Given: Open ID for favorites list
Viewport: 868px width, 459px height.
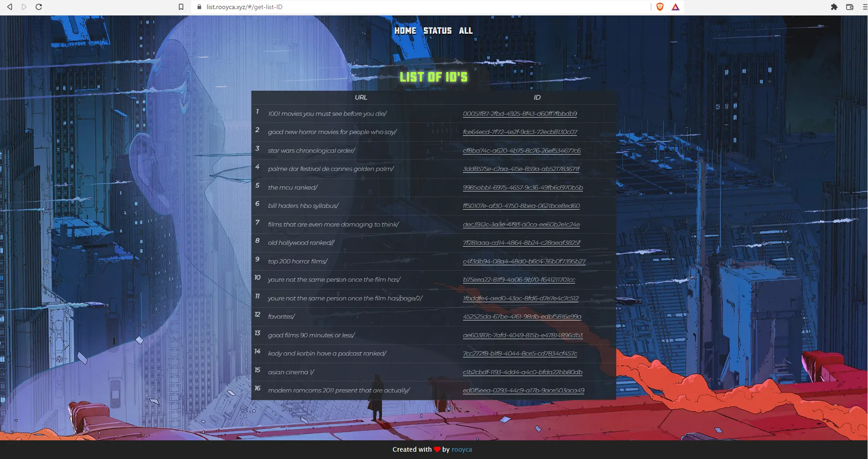Looking at the screenshot, I should coord(522,317).
